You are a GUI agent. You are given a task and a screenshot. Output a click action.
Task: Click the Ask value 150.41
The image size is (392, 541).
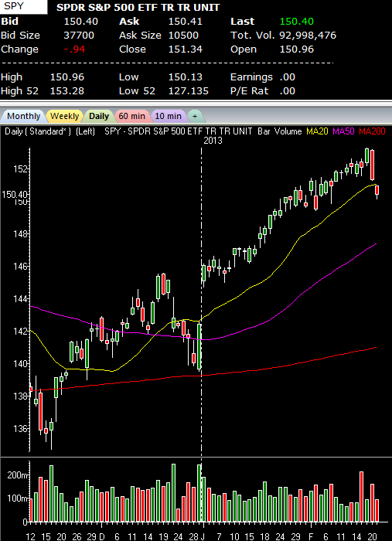(186, 22)
